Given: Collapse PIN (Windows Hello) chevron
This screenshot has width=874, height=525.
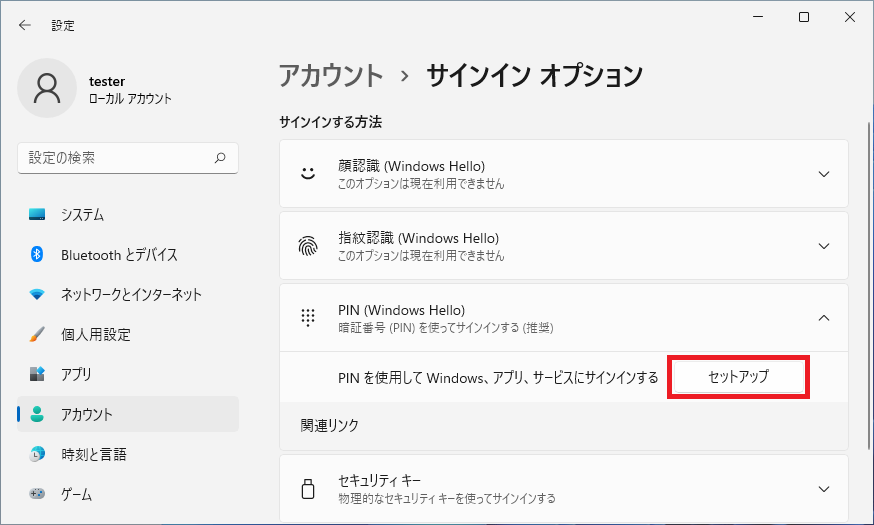Looking at the screenshot, I should 823,318.
